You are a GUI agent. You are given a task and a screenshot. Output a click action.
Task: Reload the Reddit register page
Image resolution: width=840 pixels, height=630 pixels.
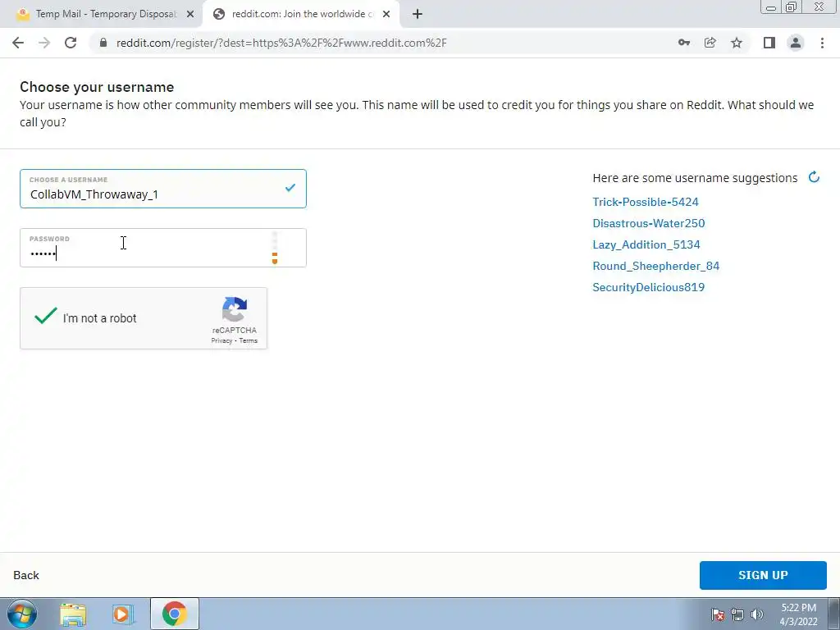point(71,43)
